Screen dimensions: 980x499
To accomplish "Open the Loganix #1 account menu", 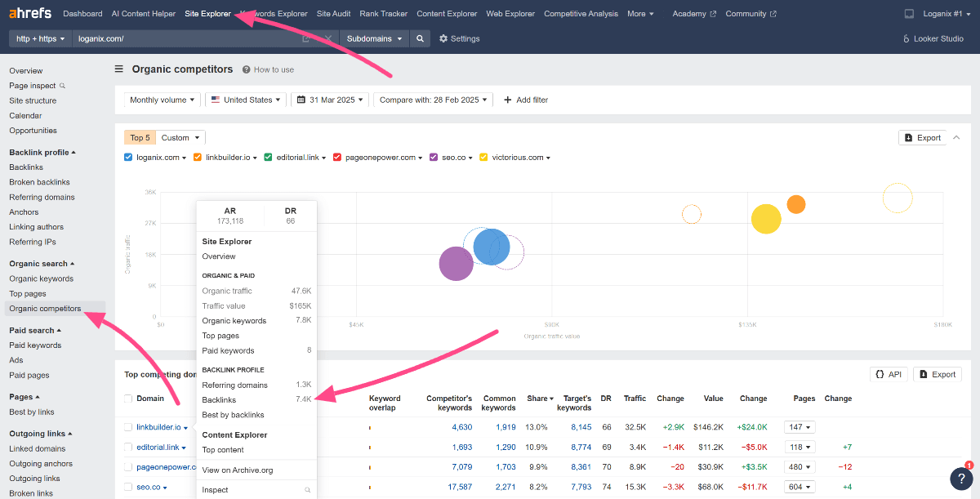I will (947, 14).
